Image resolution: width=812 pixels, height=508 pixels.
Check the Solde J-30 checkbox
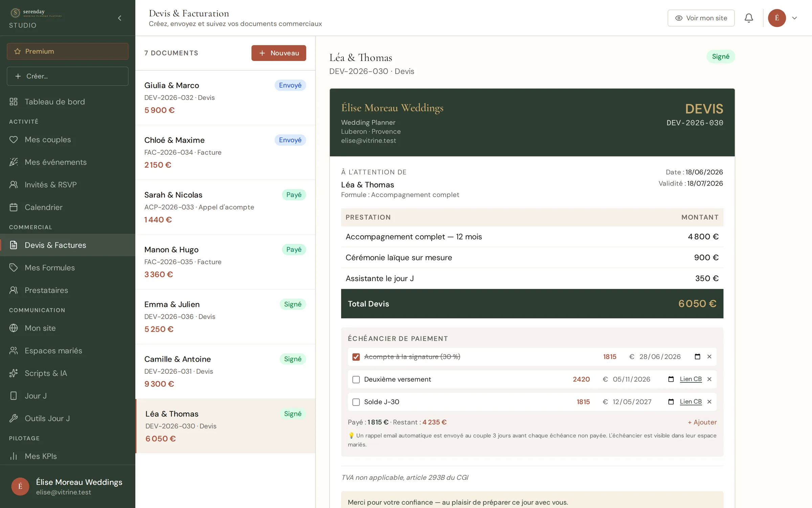(x=356, y=402)
